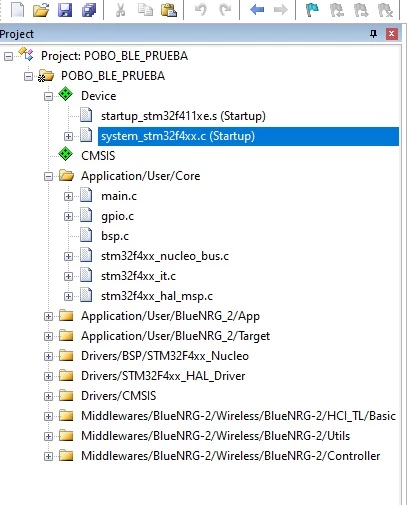Expand Application/User/BlueNRG_2/App group
Screen dimensions: 407x505
tap(48, 316)
